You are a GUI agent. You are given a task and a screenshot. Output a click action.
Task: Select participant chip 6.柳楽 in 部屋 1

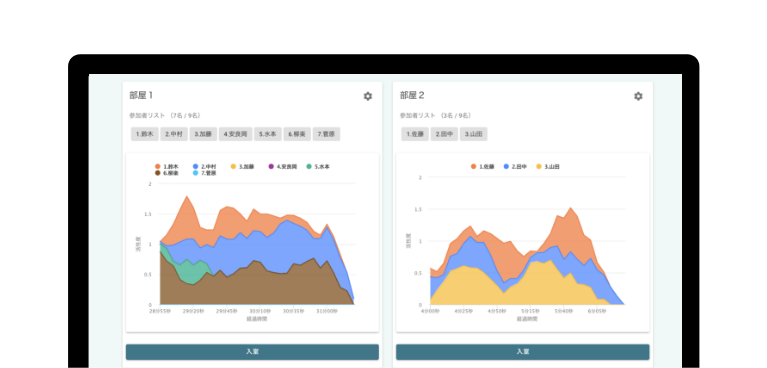pos(297,134)
